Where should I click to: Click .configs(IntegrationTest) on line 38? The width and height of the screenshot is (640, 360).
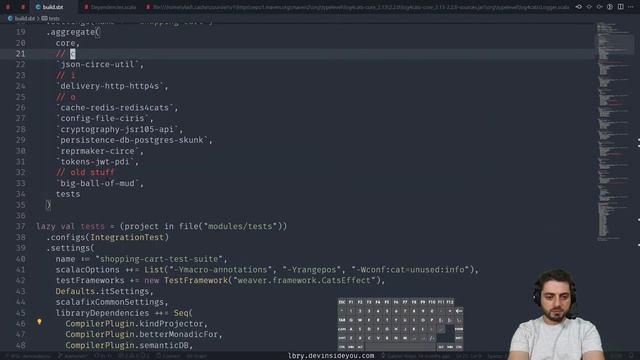[x=107, y=237]
